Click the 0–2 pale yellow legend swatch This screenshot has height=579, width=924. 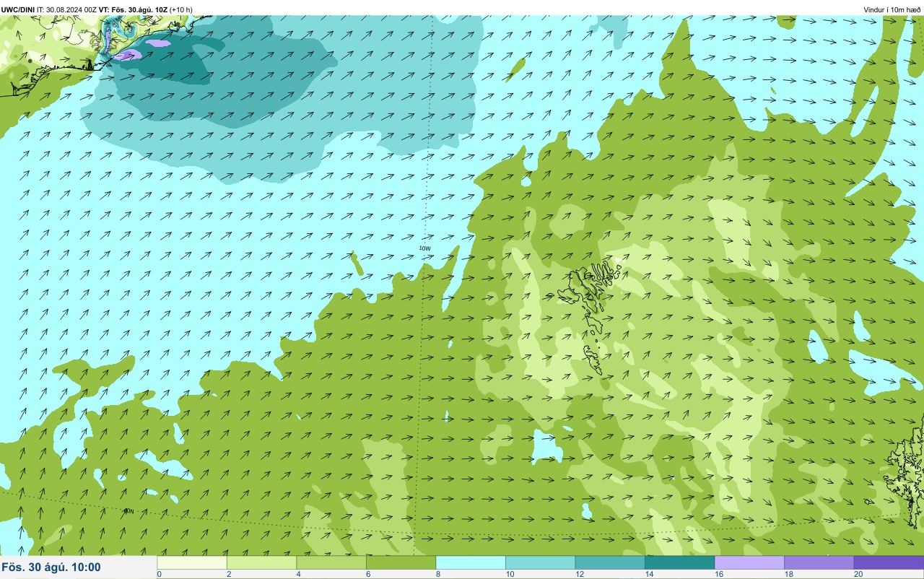192,562
